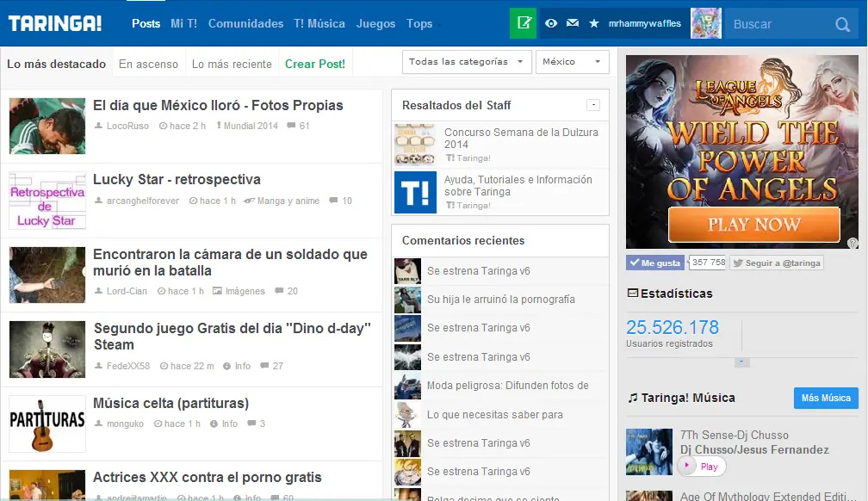Switch to the Lo más reciente tab
Viewport: 868px width, 501px height.
point(232,65)
